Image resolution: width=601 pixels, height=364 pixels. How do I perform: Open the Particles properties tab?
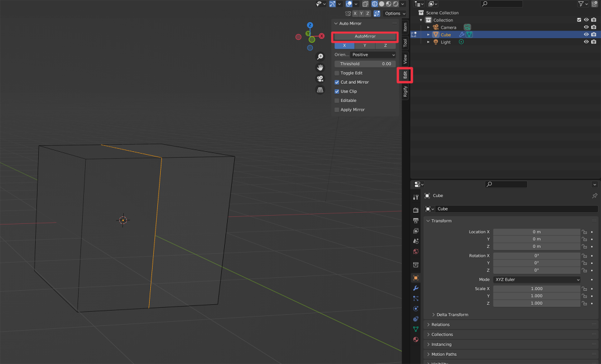point(416,298)
